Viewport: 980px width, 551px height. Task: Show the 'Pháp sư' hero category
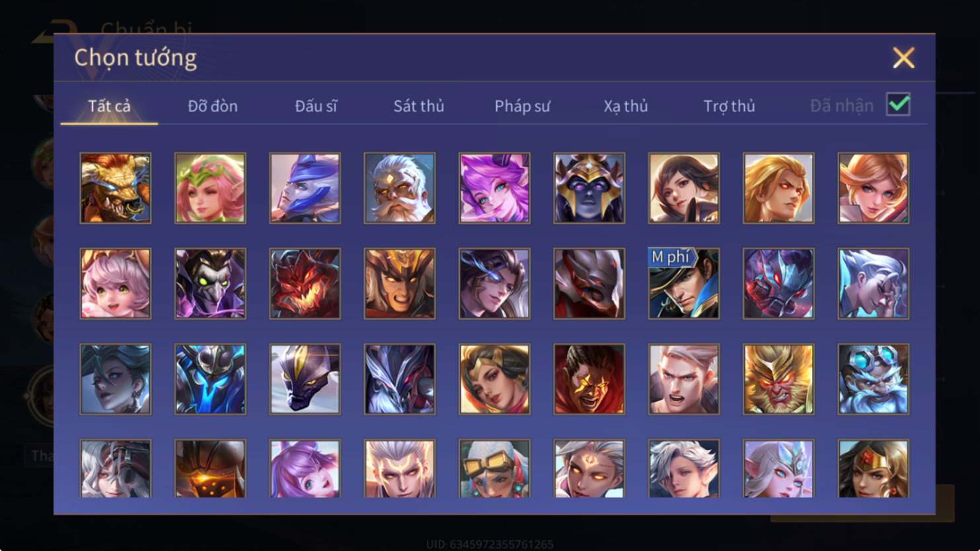[522, 106]
